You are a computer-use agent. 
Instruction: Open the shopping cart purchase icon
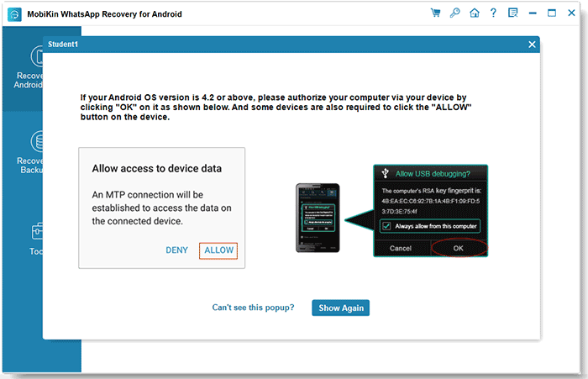click(435, 13)
